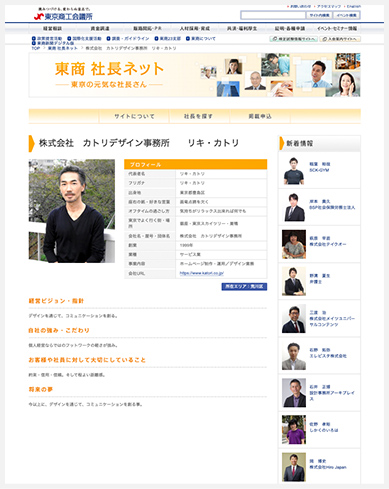Screen dimensions: 389x489
Task: Open the BSP社会保険労務士法人 president thumbnail
Action: tap(294, 207)
